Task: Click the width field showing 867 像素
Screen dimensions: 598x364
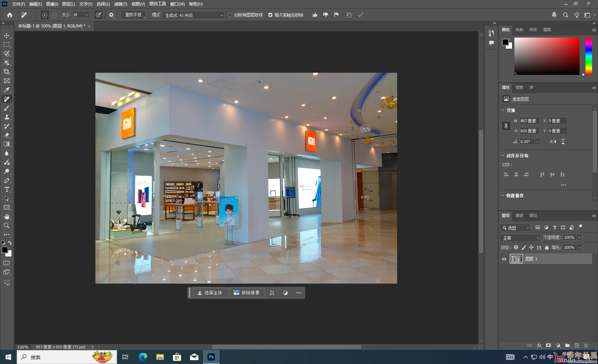Action: point(529,121)
